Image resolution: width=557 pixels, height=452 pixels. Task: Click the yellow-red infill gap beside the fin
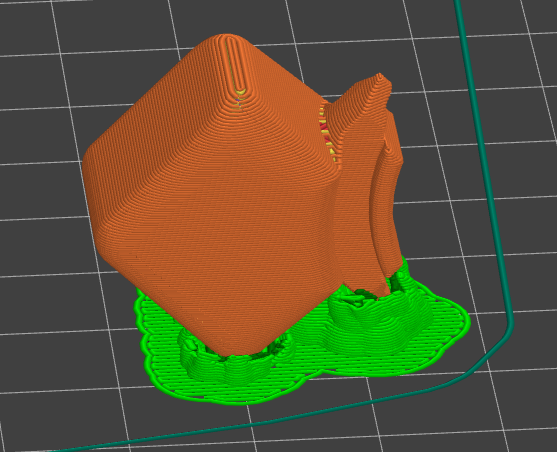328,133
